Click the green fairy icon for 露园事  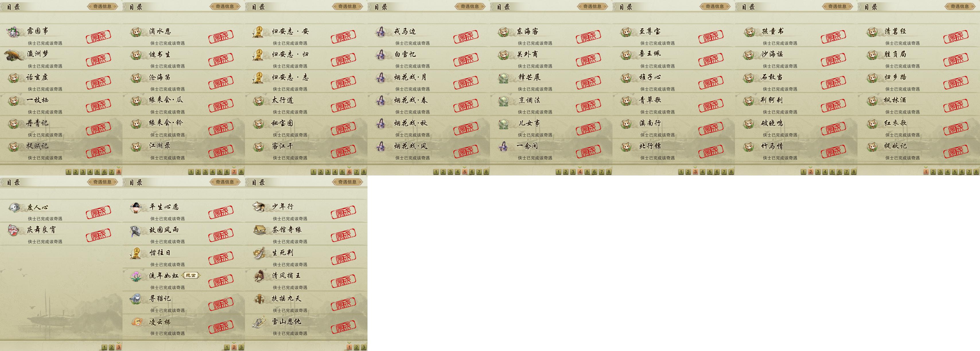click(x=14, y=32)
